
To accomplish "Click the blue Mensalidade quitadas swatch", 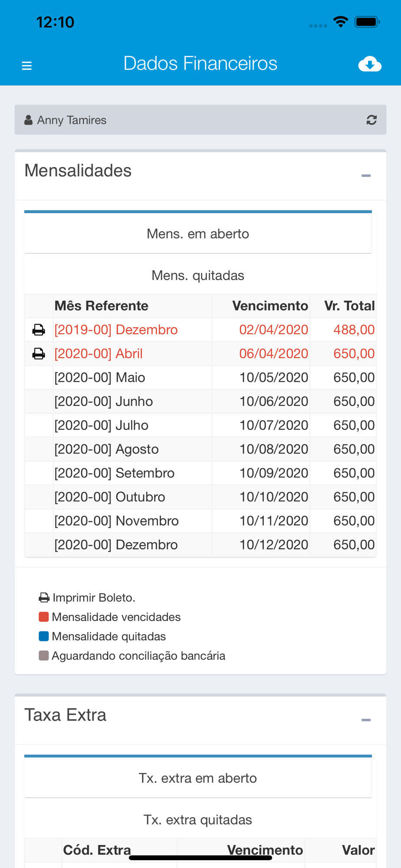I will [43, 636].
